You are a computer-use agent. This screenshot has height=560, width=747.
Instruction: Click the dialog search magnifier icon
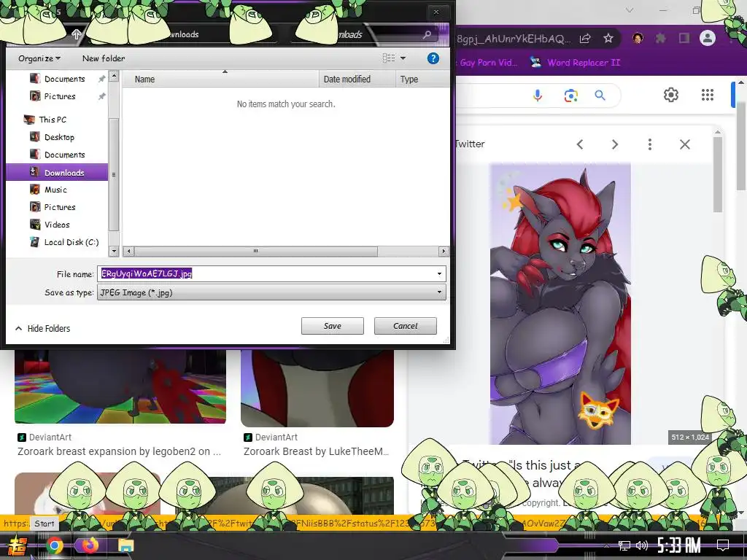(x=427, y=34)
